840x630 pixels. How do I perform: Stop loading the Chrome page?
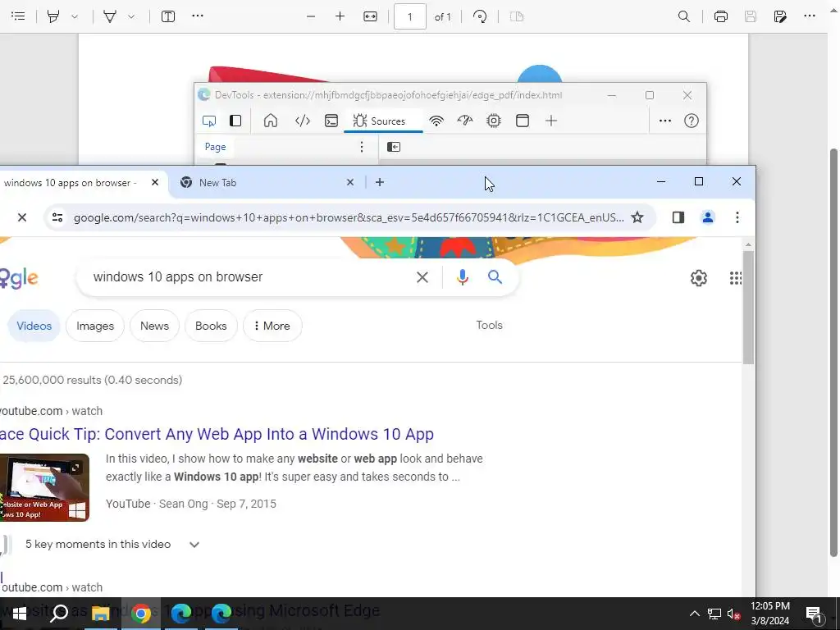point(22,217)
